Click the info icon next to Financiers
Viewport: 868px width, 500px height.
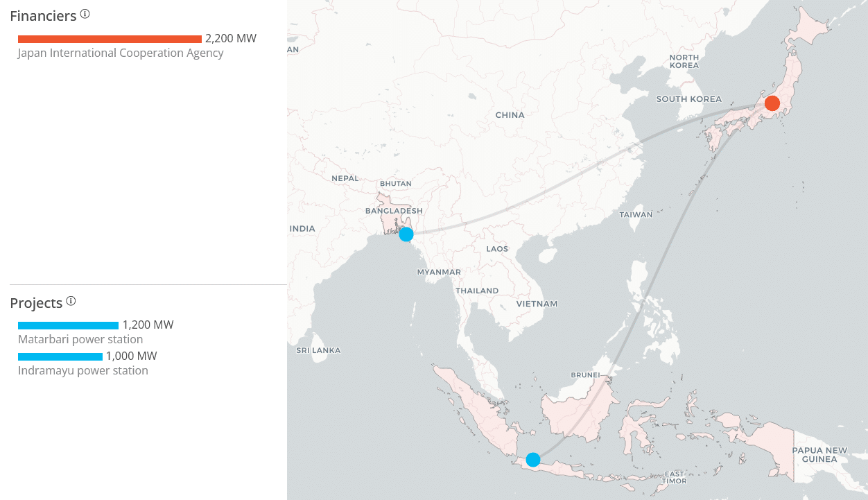(85, 14)
